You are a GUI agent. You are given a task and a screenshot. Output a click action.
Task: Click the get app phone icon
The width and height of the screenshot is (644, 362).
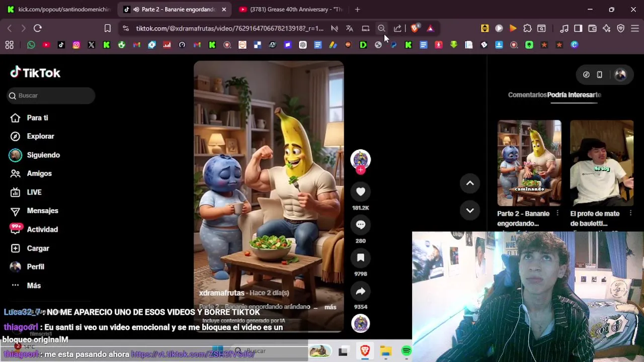tap(599, 74)
